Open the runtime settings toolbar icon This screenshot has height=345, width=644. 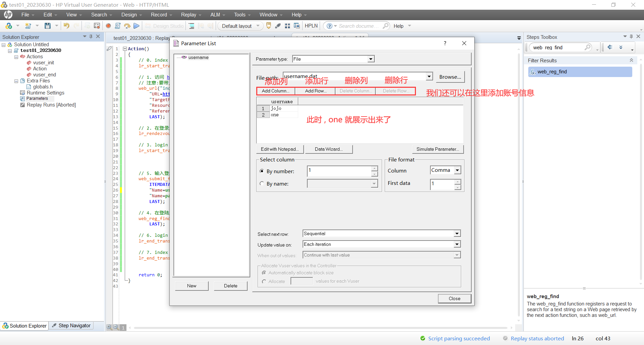pyautogui.click(x=97, y=26)
